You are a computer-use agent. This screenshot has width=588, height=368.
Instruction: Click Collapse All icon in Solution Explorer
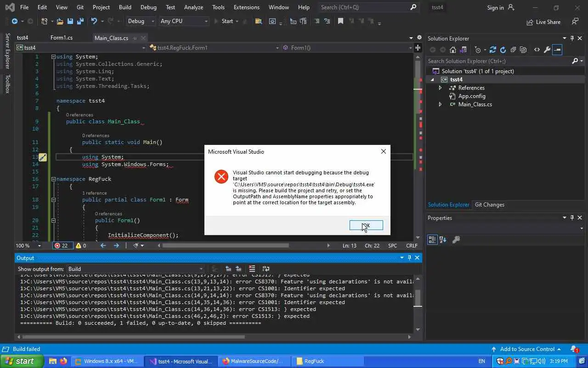click(x=513, y=50)
